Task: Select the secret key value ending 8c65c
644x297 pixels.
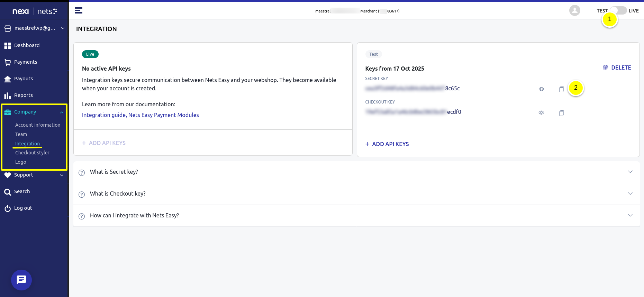Action: click(412, 88)
